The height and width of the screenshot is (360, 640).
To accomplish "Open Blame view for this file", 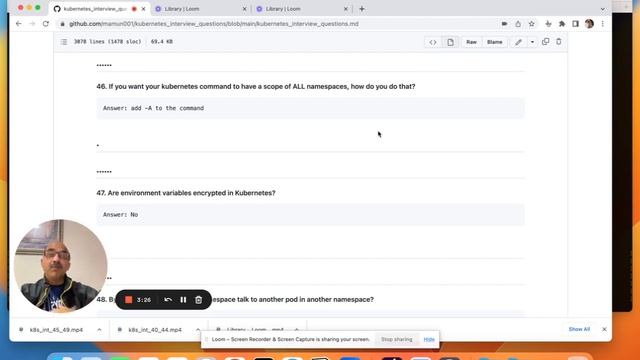I will [x=494, y=42].
